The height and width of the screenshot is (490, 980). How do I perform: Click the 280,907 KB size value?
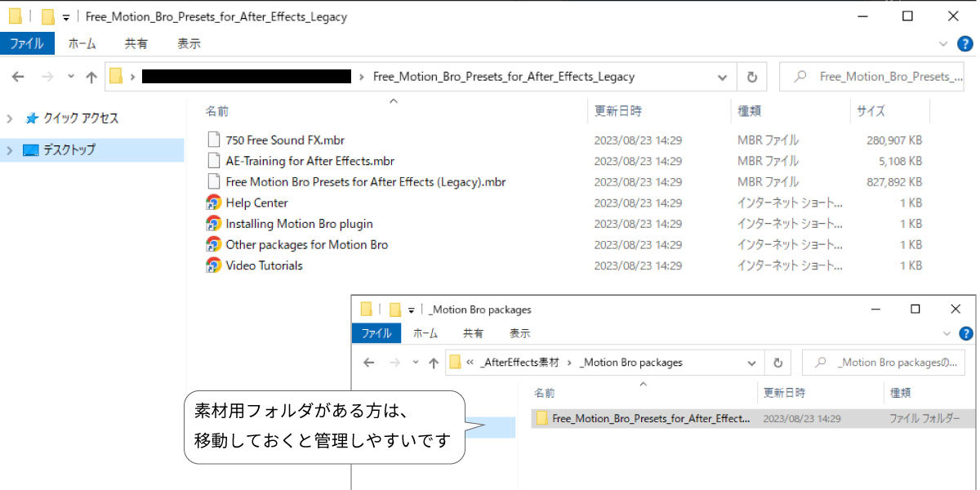pyautogui.click(x=894, y=140)
